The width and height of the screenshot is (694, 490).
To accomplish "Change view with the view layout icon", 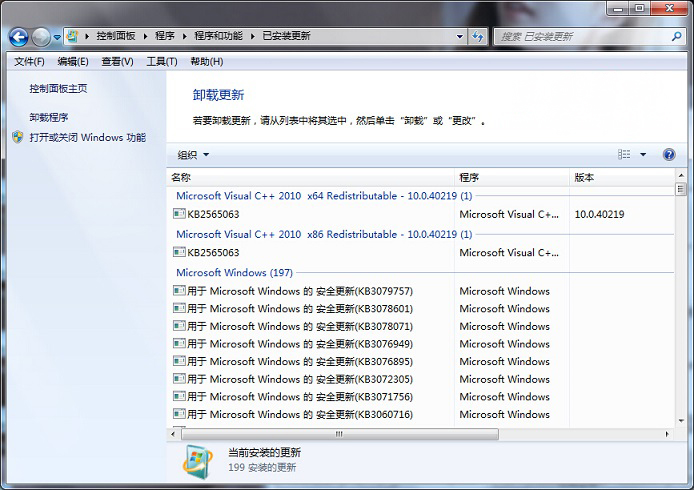I will point(624,154).
